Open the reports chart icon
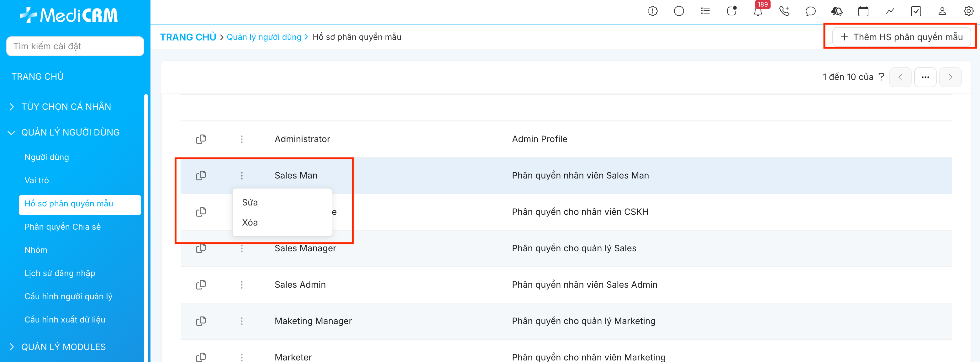Image resolution: width=980 pixels, height=362 pixels. pos(889,11)
